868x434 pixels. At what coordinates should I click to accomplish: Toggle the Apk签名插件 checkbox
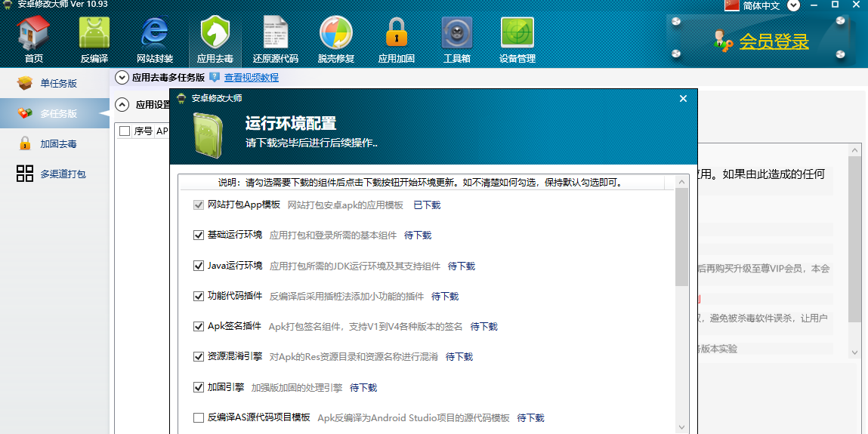(199, 326)
